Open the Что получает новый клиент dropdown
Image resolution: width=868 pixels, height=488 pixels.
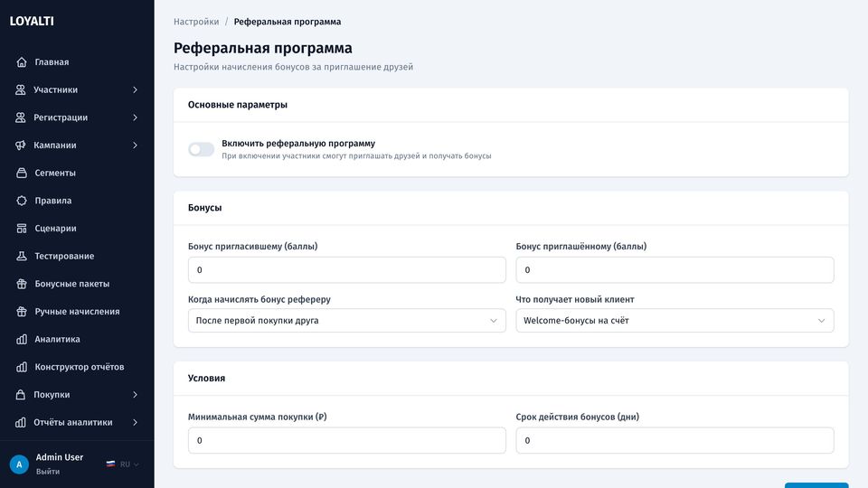pos(675,320)
